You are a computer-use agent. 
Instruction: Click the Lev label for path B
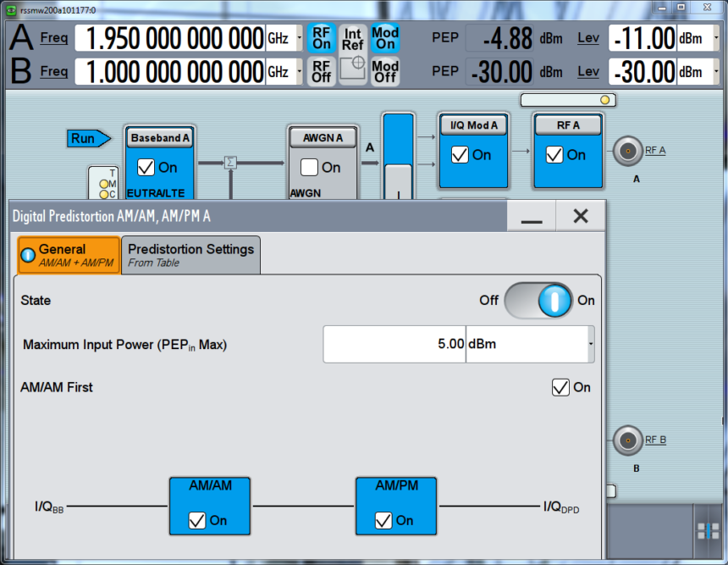tap(588, 71)
